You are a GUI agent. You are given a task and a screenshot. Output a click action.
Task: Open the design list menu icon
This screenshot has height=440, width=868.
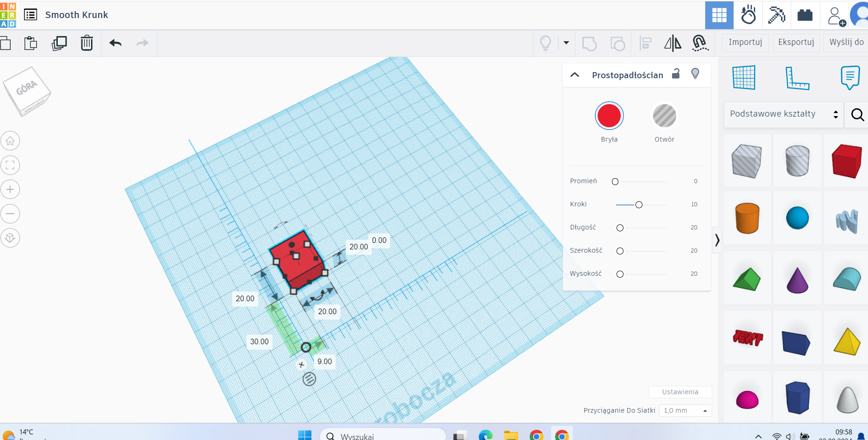coord(31,15)
